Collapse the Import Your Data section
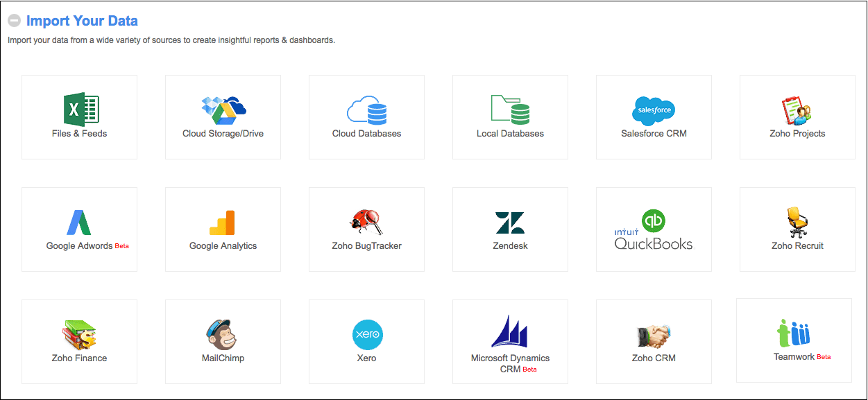The height and width of the screenshot is (400, 868). (14, 21)
